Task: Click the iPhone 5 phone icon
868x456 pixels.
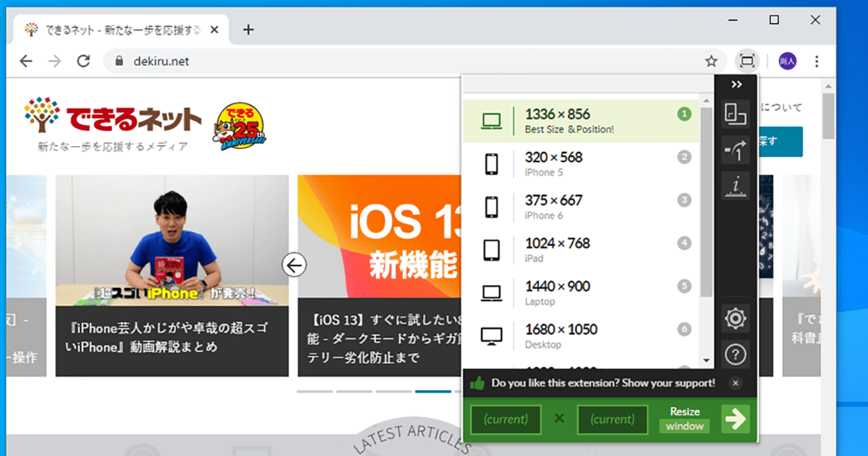Action: pyautogui.click(x=491, y=164)
